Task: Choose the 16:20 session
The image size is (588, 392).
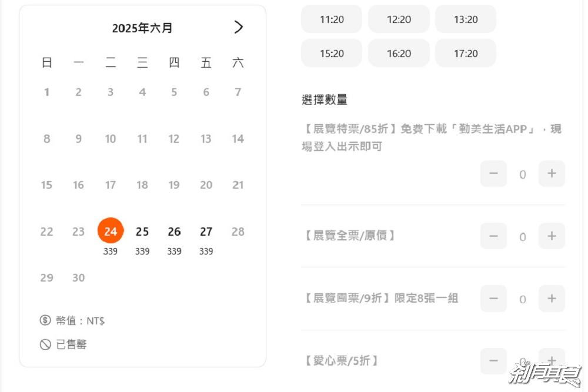Action: coord(399,53)
